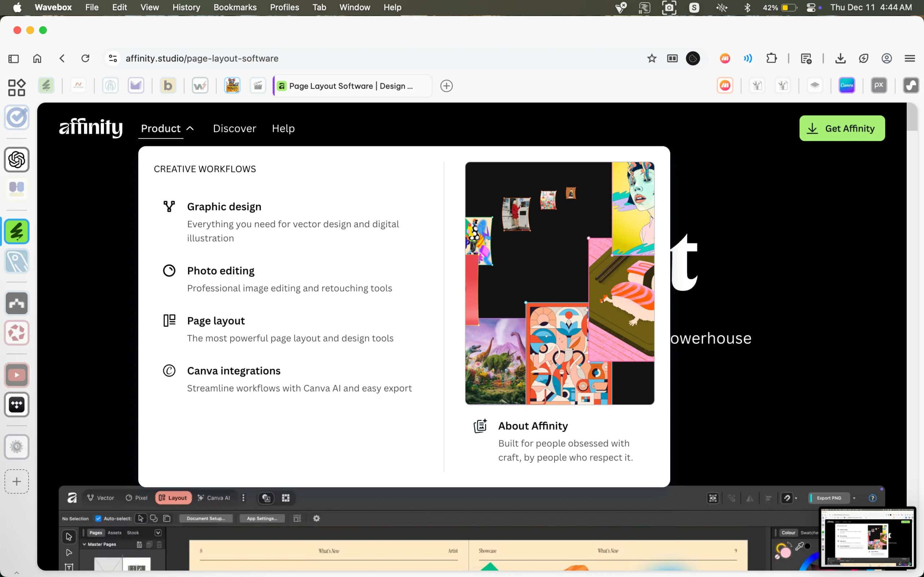This screenshot has width=924, height=577.
Task: Click the bookmark star icon
Action: coord(651,58)
